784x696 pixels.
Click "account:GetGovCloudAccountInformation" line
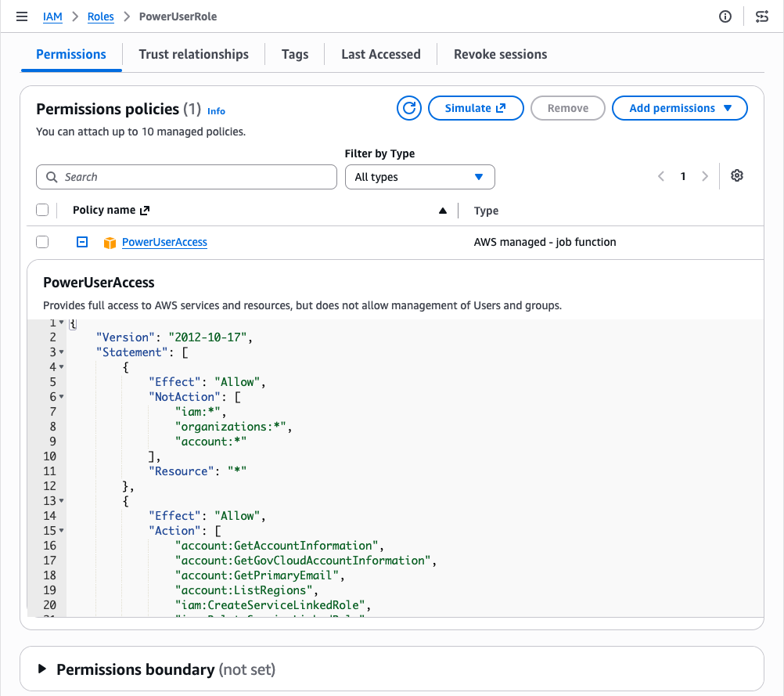(x=305, y=561)
